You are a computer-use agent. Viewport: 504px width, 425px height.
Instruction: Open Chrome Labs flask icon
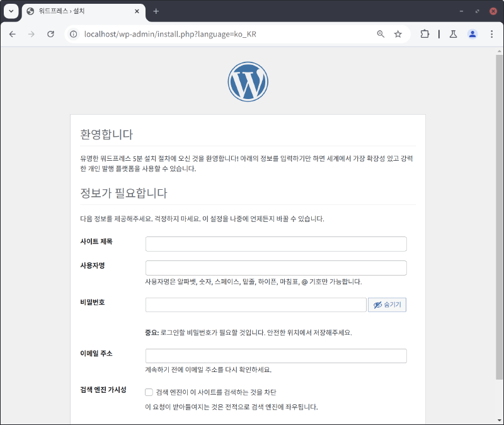(x=453, y=34)
